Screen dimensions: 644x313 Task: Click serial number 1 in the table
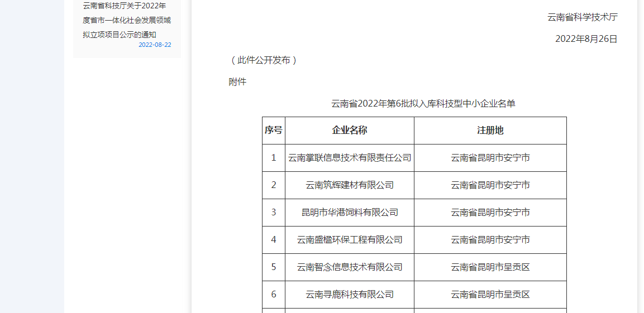[274, 157]
